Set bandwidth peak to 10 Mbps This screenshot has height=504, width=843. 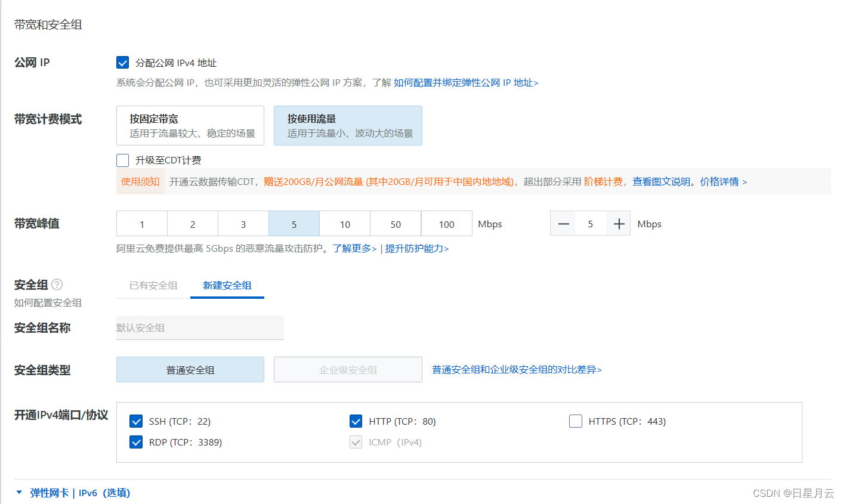(x=345, y=224)
